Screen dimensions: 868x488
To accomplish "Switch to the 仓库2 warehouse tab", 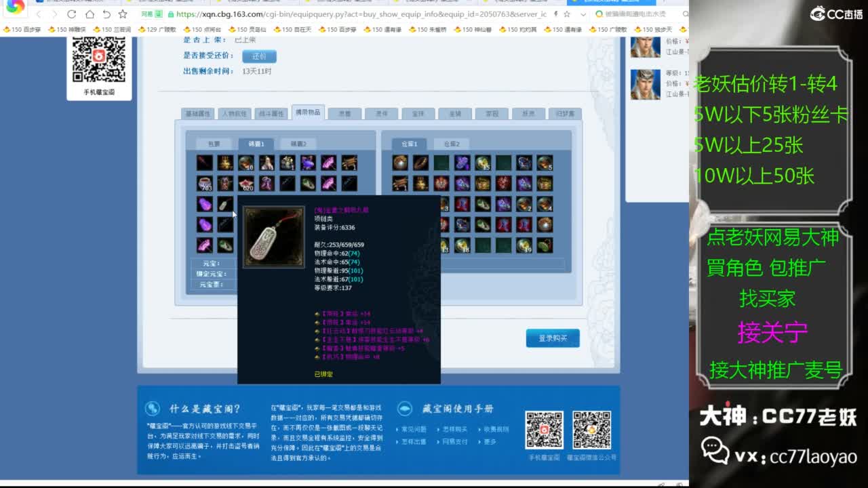I will point(452,144).
